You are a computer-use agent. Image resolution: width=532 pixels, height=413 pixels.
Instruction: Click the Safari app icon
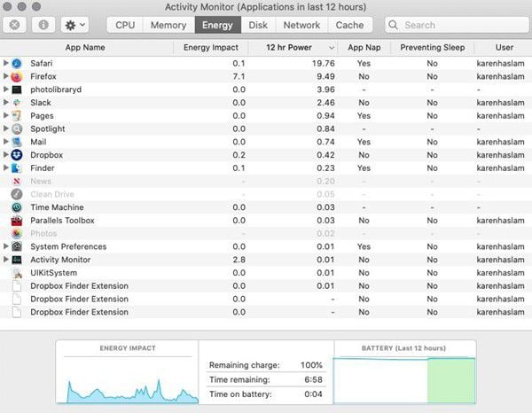click(17, 64)
